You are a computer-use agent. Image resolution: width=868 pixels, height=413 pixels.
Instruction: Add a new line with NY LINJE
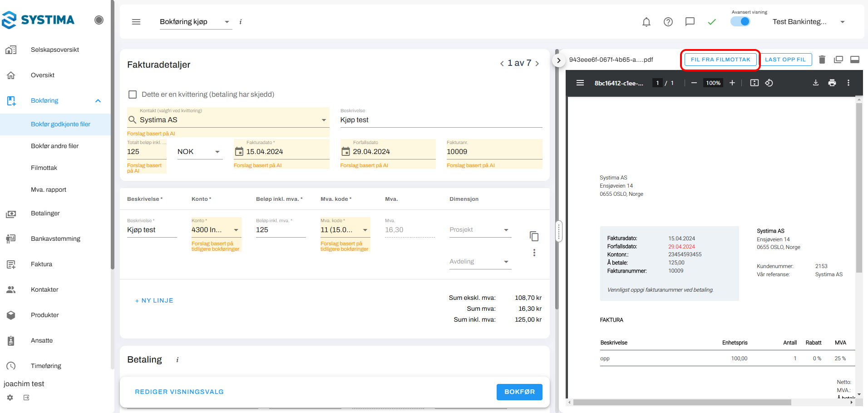tap(154, 301)
